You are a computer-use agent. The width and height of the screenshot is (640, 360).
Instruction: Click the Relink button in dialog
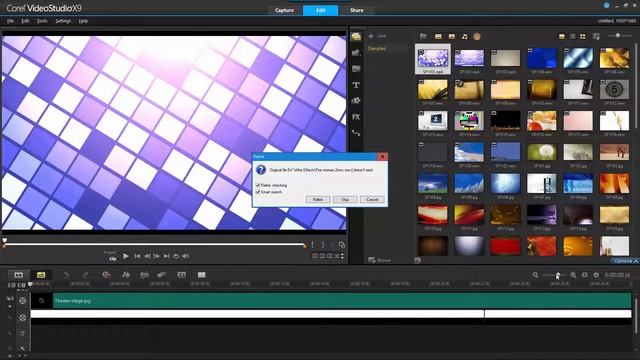click(x=318, y=200)
